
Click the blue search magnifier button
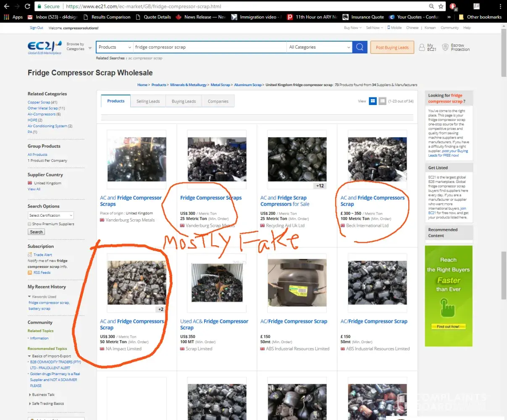(x=360, y=47)
